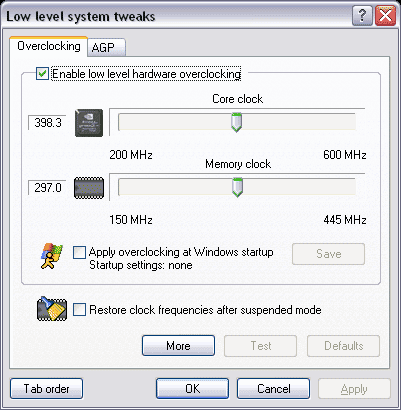Switch to the AGP tab
The height and width of the screenshot is (410, 401).
coord(106,48)
